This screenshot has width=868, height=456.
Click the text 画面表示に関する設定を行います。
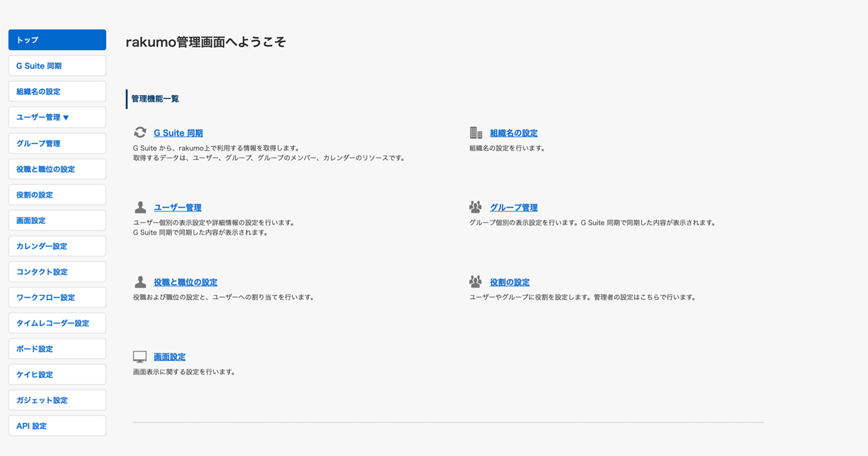coord(184,372)
